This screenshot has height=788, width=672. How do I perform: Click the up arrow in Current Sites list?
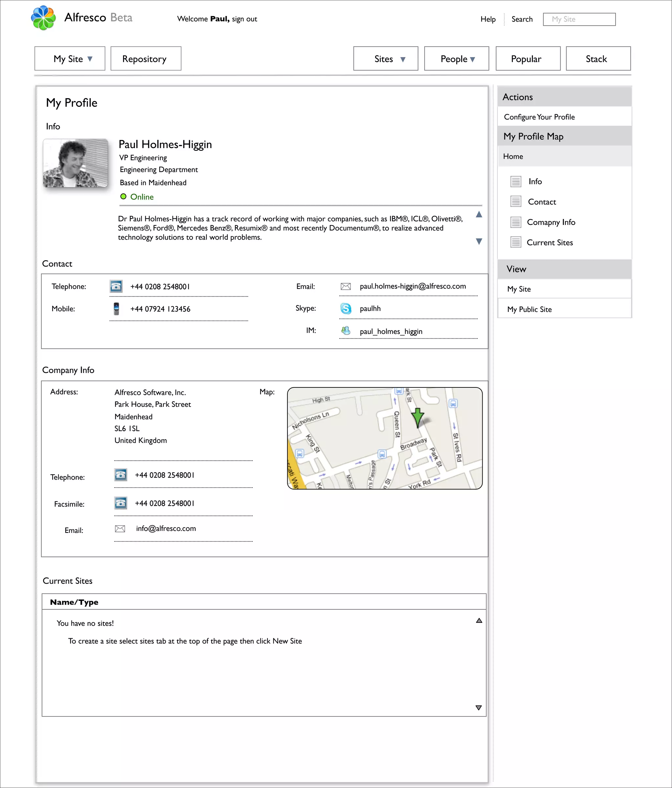[x=479, y=621]
